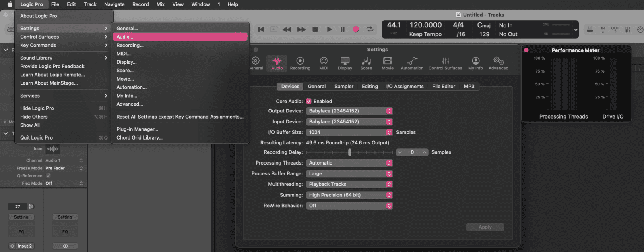Open the Movie settings pane icon
This screenshot has width=644, height=252.
pyautogui.click(x=388, y=63)
